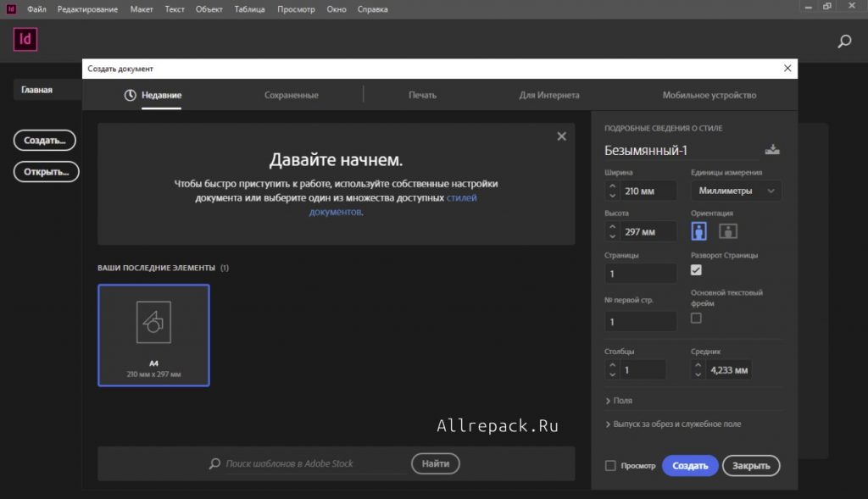
Task: Click the save document preset icon
Action: 771,150
